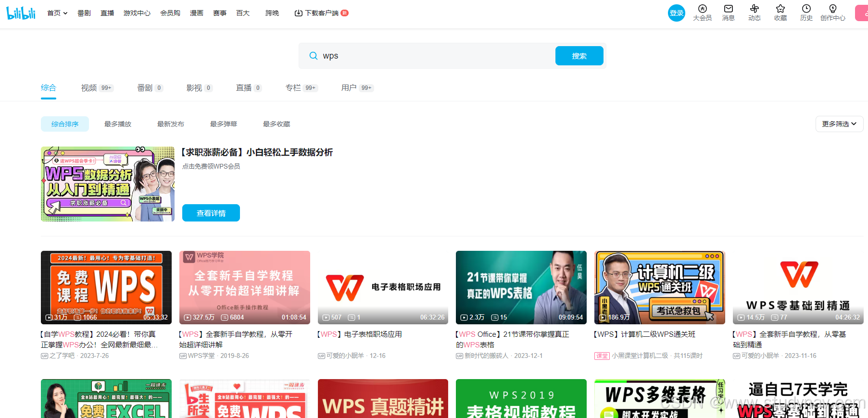Screen dimensions: 868x418
Task: Open 计算机二级 WPS通关班 thumbnail
Action: pyautogui.click(x=660, y=287)
